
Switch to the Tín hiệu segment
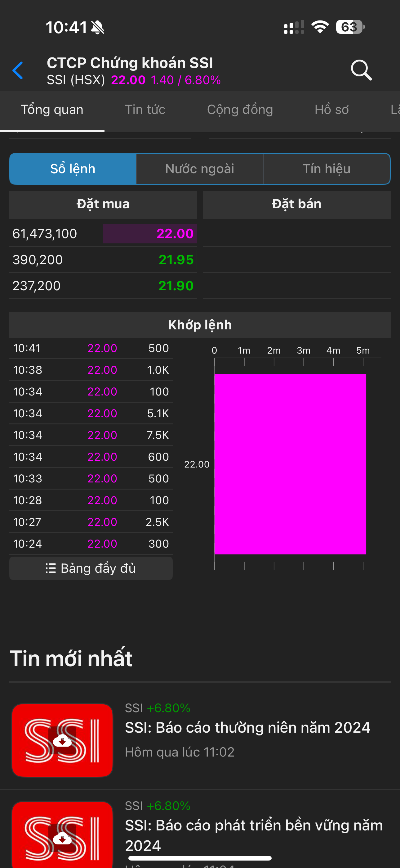pyautogui.click(x=326, y=169)
